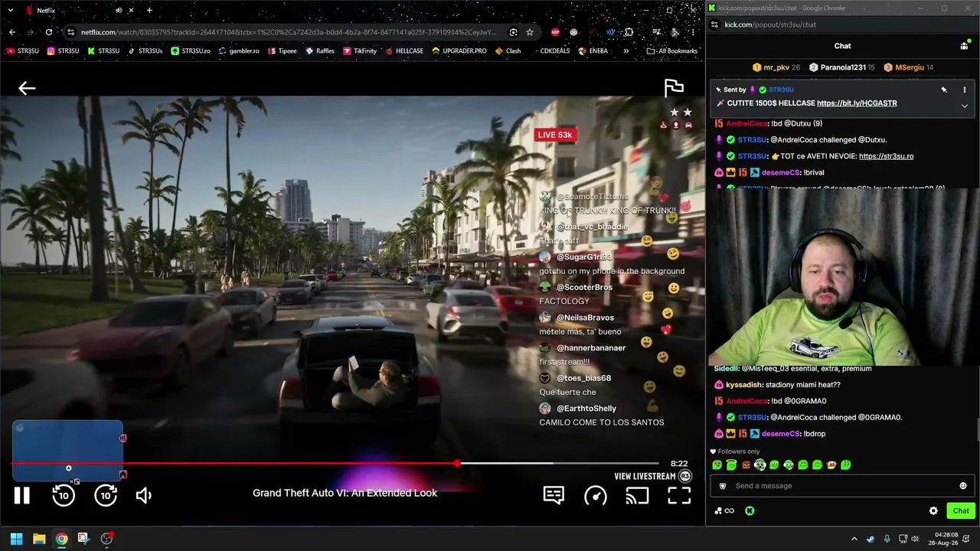Viewport: 980px width, 551px height.
Task: Open File Explorer from the taskbar
Action: [x=39, y=539]
